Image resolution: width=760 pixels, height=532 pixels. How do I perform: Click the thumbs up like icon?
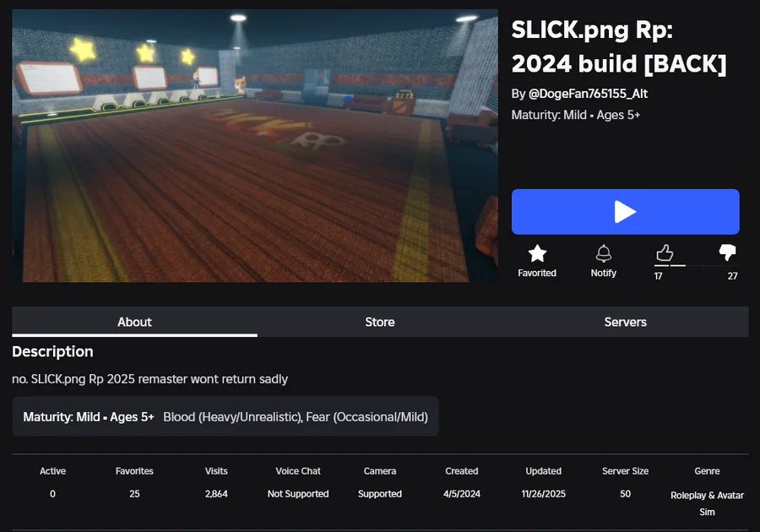point(665,253)
